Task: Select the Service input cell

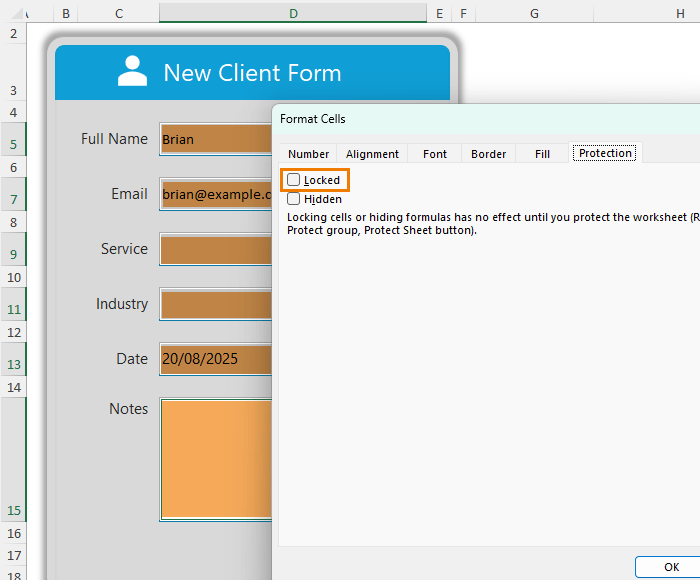Action: coord(217,249)
